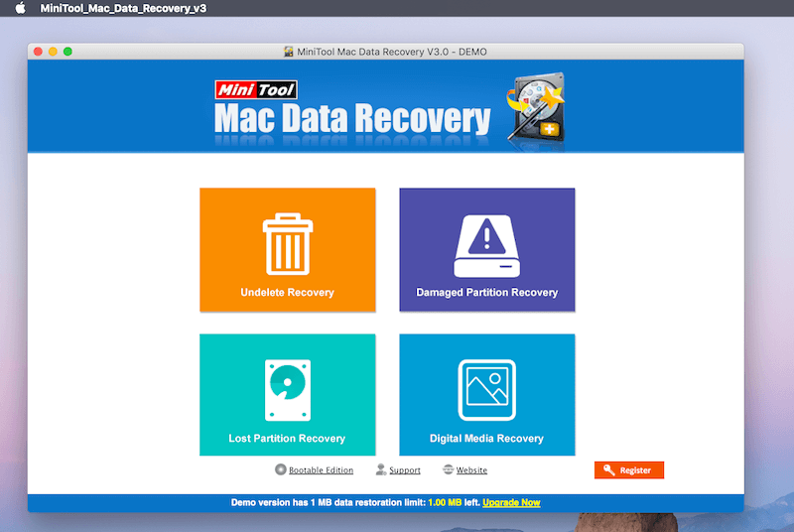Click the "1.00 MB" remaining limit text
Screen dimensions: 794x532
pyautogui.click(x=445, y=502)
